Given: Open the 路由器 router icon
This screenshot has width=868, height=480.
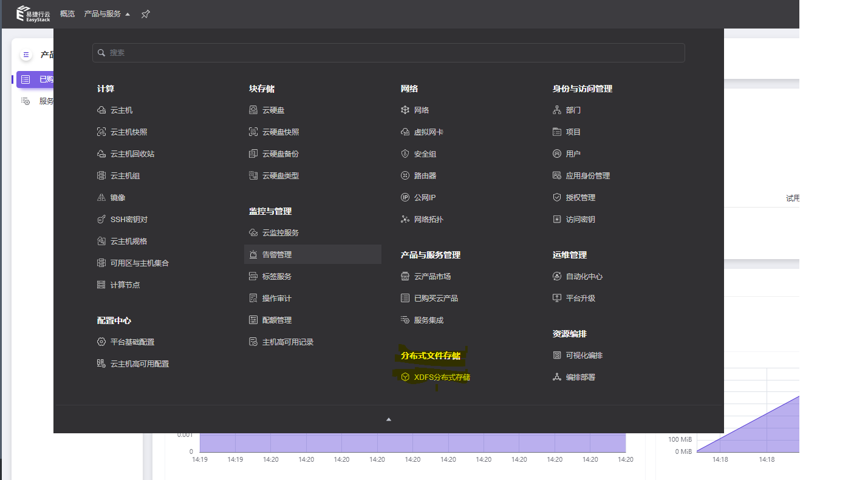Looking at the screenshot, I should click(x=405, y=175).
